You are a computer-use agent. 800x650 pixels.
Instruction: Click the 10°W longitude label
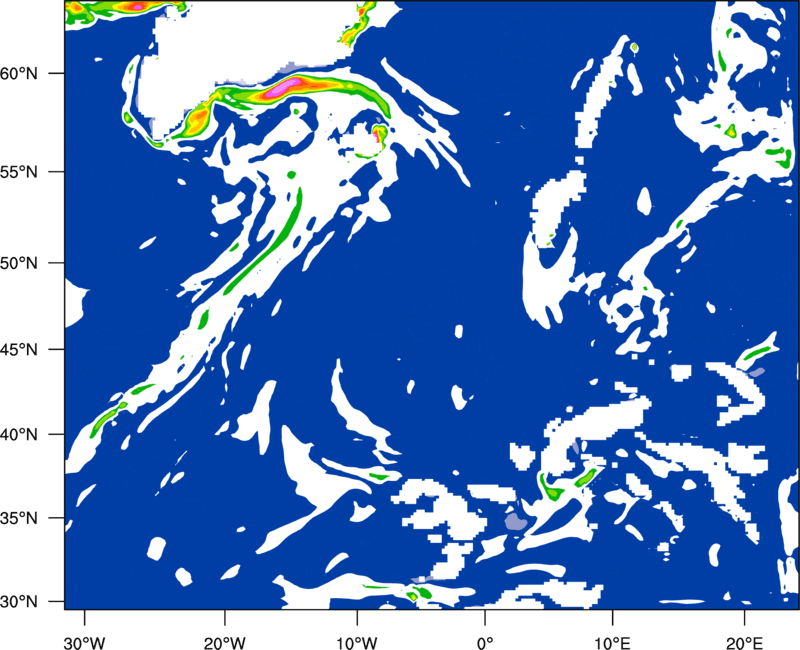pos(356,643)
